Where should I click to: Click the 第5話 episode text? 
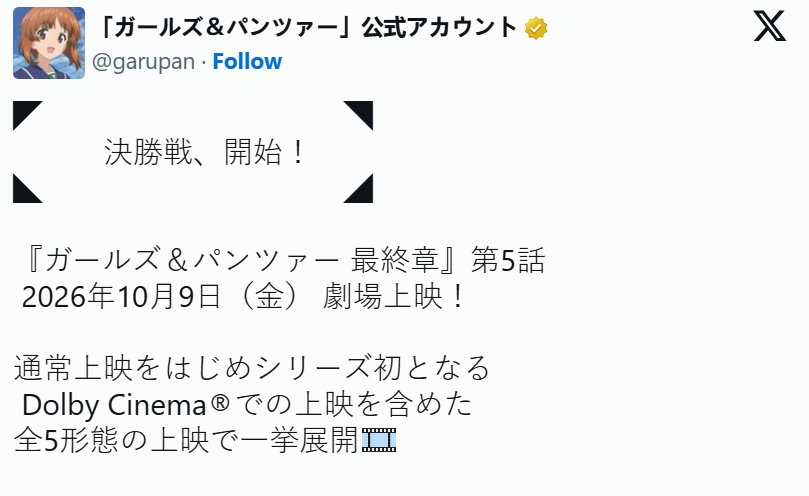(508, 260)
